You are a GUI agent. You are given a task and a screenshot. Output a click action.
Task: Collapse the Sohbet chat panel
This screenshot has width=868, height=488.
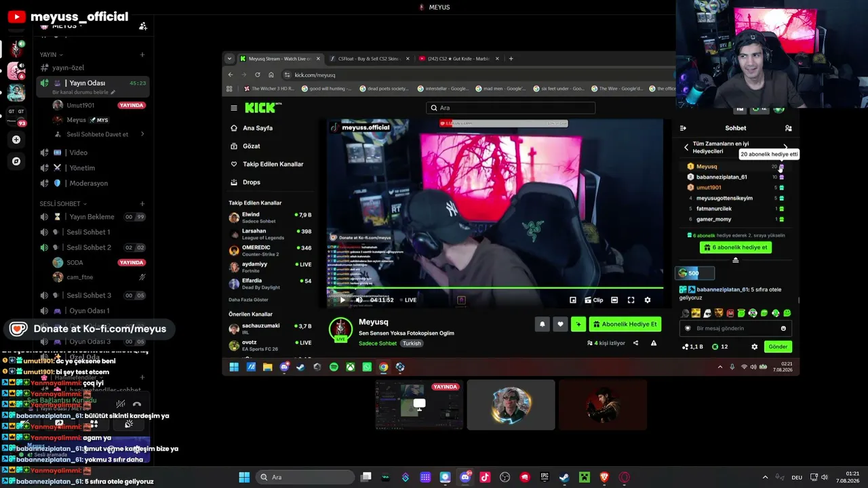[x=683, y=128]
